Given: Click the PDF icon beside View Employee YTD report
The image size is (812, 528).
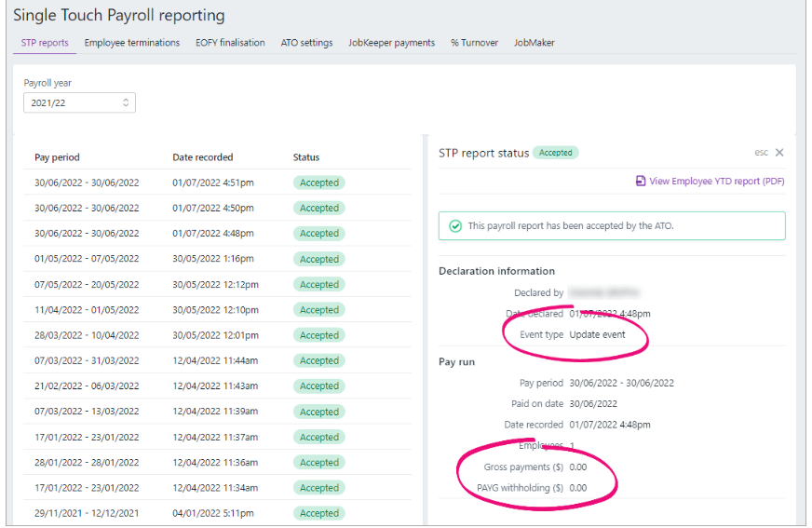Looking at the screenshot, I should pyautogui.click(x=641, y=182).
